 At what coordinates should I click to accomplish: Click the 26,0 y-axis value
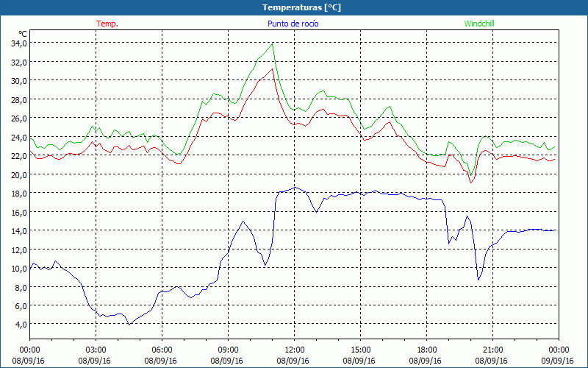coord(19,118)
